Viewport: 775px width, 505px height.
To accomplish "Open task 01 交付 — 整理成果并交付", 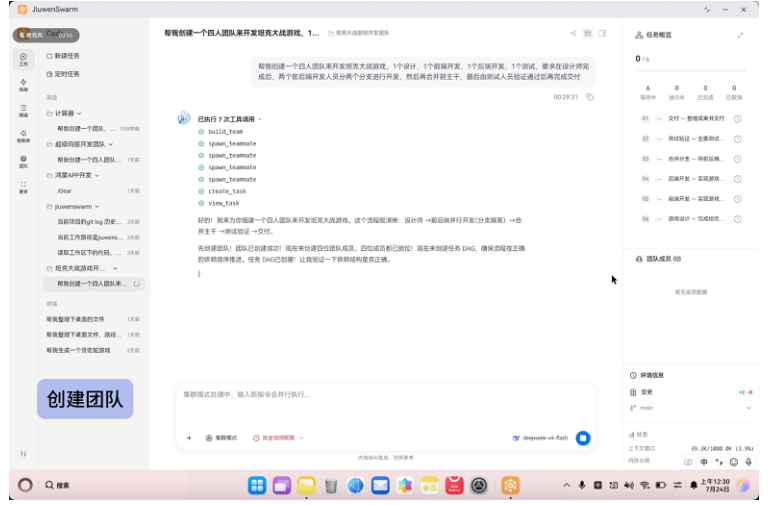I will coord(691,119).
